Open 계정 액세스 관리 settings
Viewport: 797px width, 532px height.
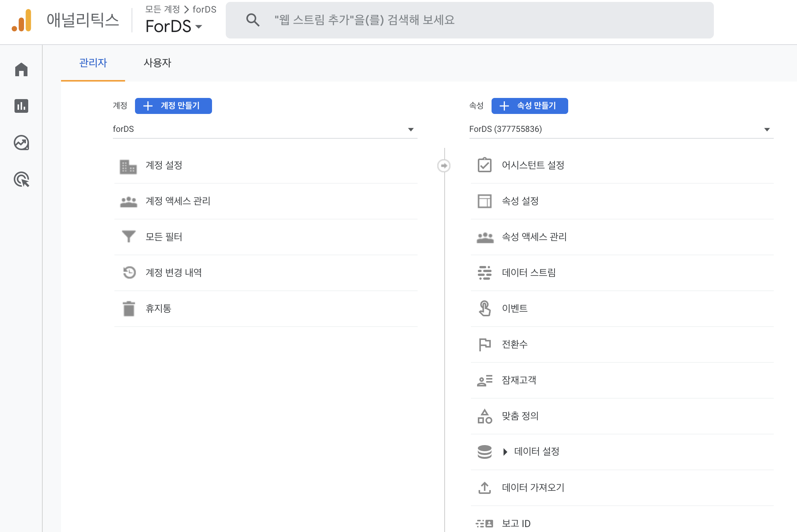point(178,201)
